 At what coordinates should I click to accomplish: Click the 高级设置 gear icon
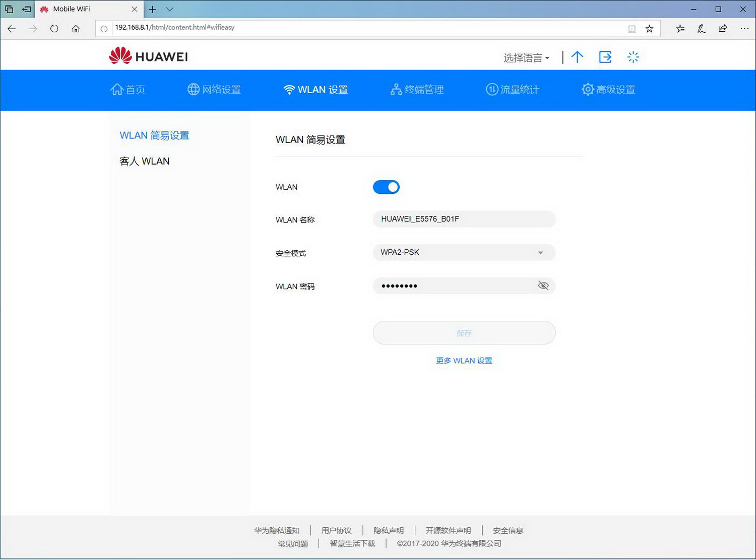pos(587,89)
